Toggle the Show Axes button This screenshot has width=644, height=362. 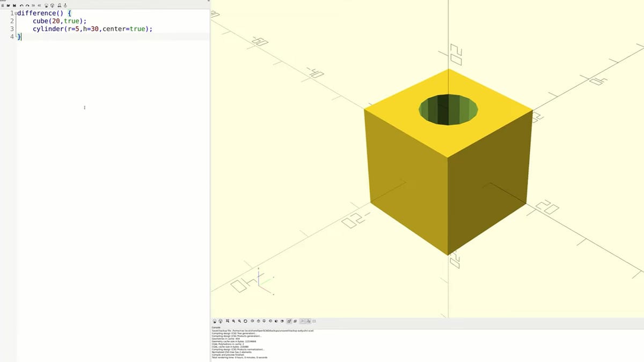(x=303, y=321)
